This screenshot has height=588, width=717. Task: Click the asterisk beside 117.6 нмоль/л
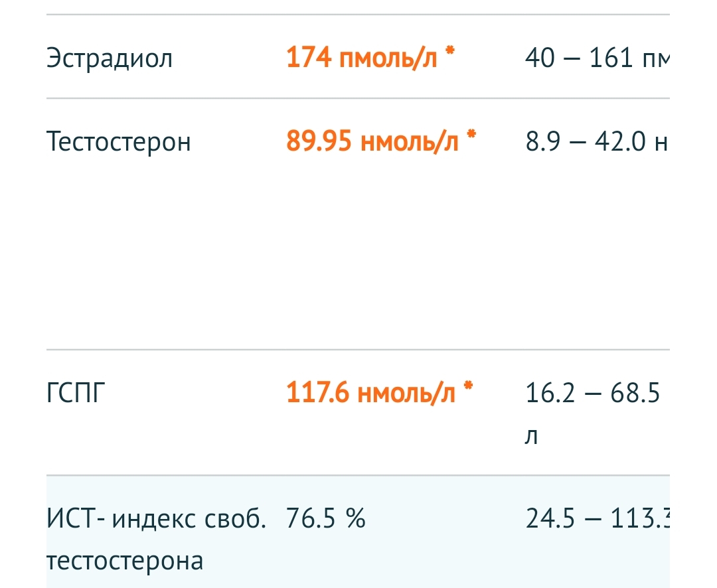click(469, 387)
